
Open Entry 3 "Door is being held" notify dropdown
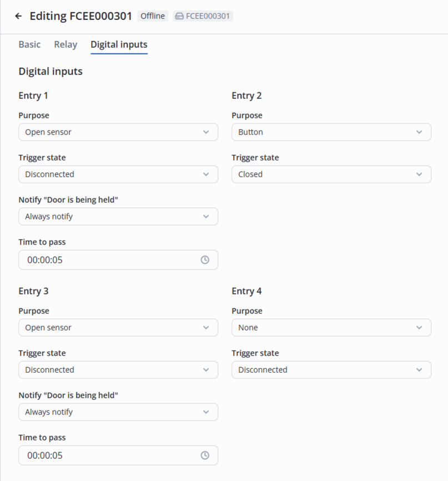pyautogui.click(x=118, y=412)
